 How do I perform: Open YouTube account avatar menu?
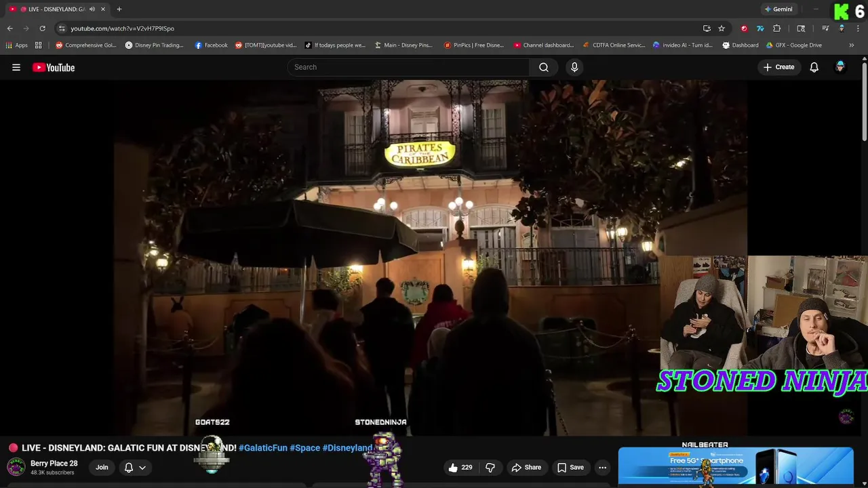click(x=840, y=66)
